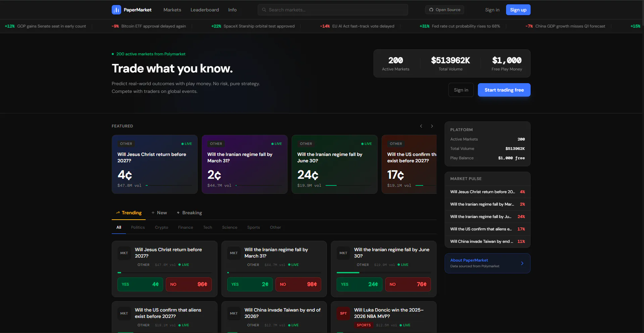Buy NO at 98¢ on March 31 market

298,284
